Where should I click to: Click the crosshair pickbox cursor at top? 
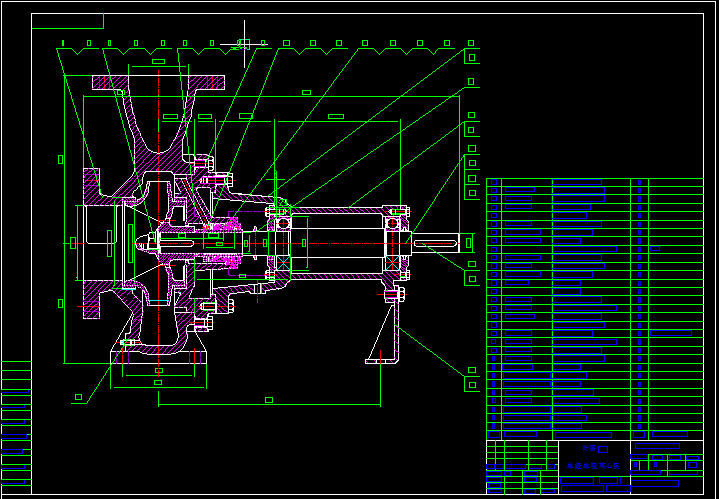[x=243, y=43]
